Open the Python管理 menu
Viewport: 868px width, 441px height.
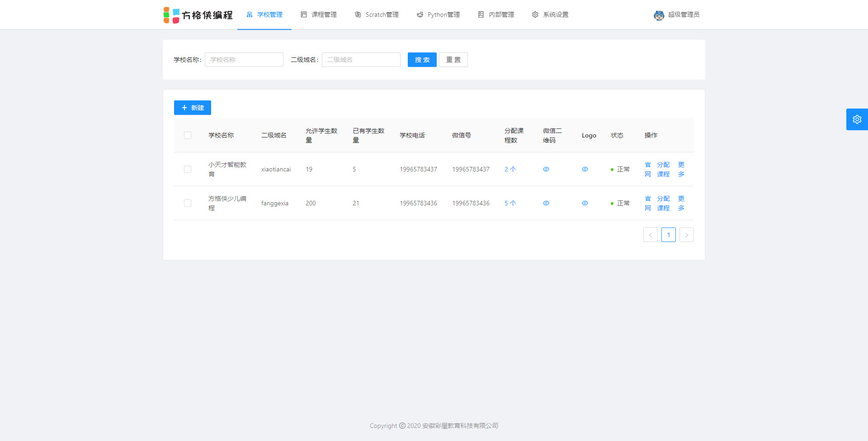(438, 15)
